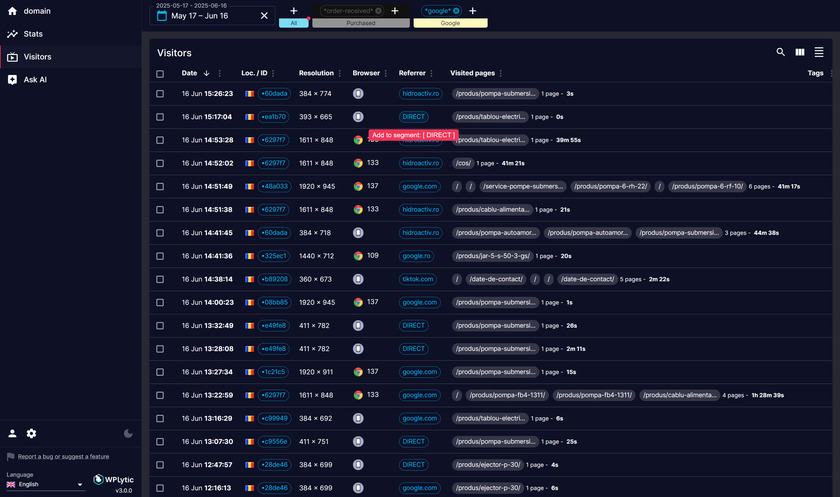Open the visitors search icon

coord(781,52)
